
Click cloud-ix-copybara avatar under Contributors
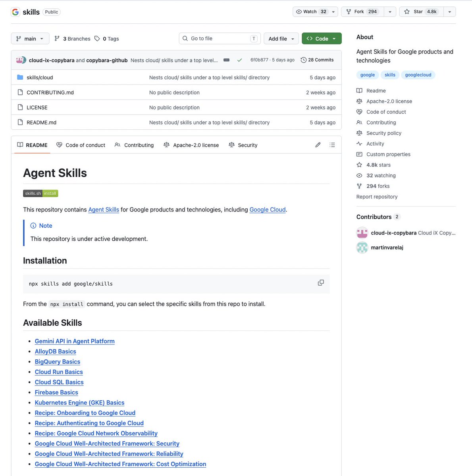362,233
